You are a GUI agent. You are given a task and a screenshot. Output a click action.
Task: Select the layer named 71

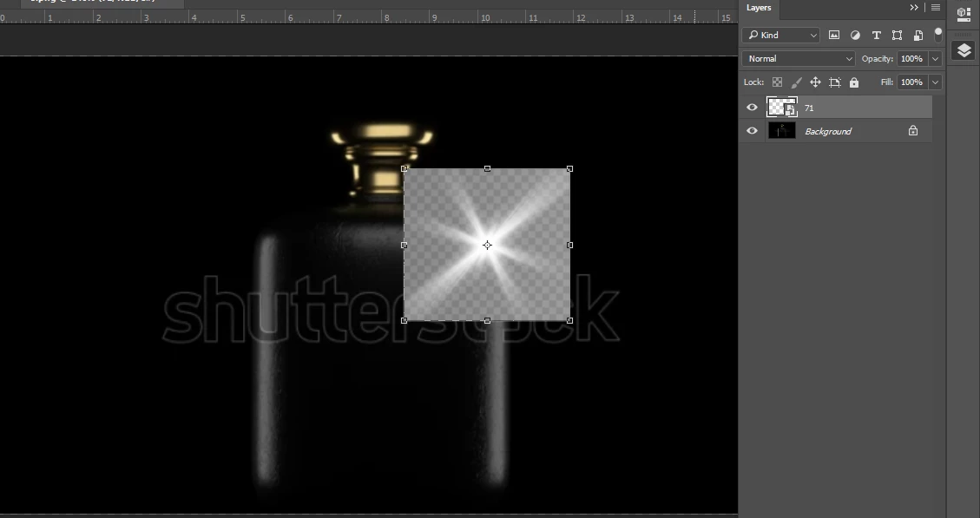pos(809,108)
